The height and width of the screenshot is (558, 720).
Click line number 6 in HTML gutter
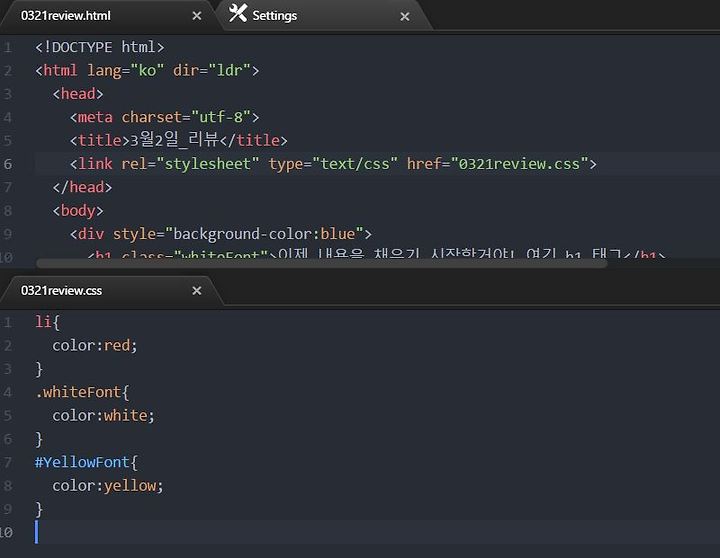[x=8, y=164]
